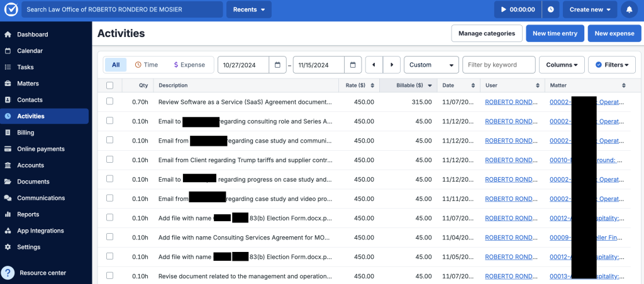This screenshot has width=644, height=284.
Task: Toggle the select-all checkbox in table header
Action: pyautogui.click(x=110, y=85)
